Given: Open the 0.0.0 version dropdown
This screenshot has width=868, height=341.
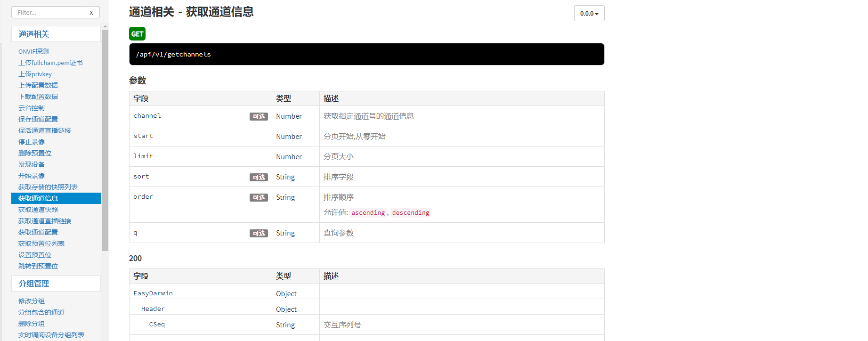Looking at the screenshot, I should (589, 13).
